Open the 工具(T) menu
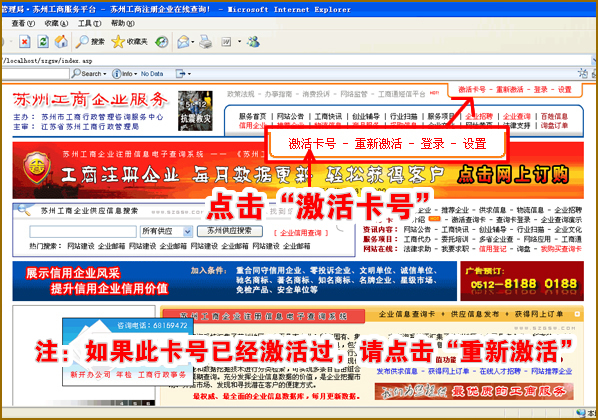Viewport: 598px width, 420px height. [x=90, y=23]
